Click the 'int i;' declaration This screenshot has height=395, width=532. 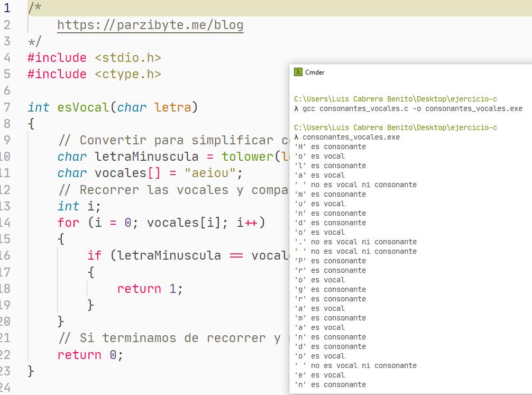click(79, 206)
